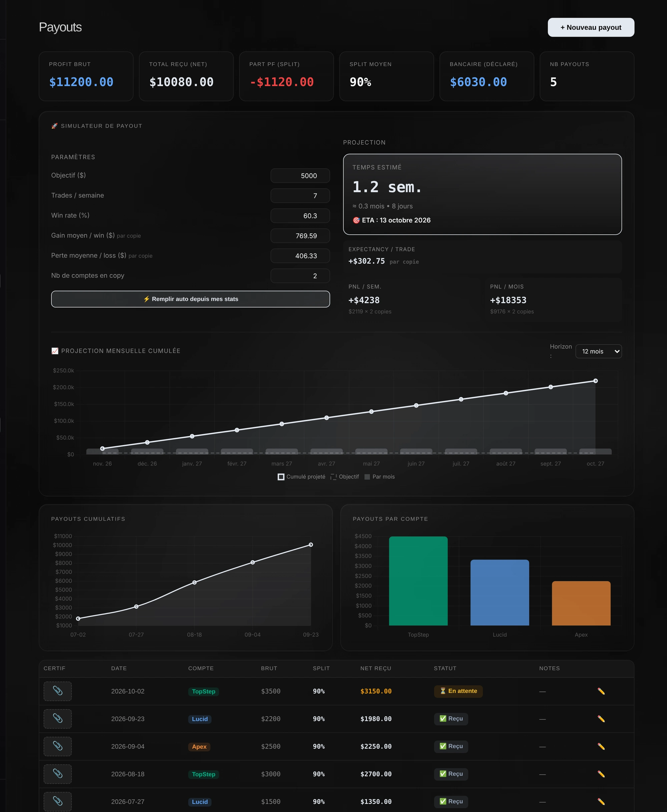Click the + Nouveau payout button
Viewport: 667px width, 812px height.
point(591,27)
